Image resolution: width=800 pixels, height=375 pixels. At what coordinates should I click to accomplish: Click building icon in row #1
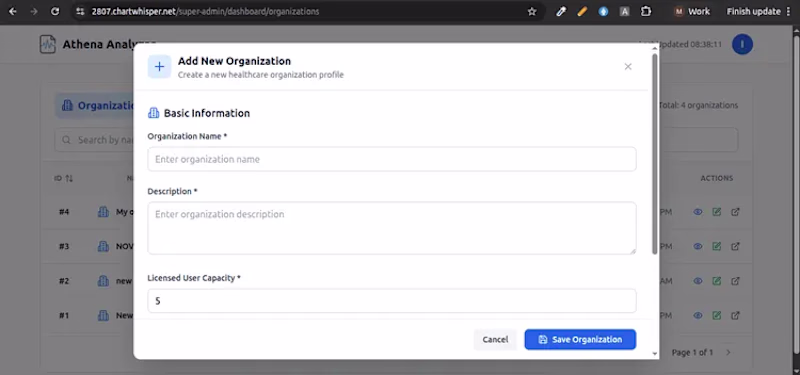(103, 315)
